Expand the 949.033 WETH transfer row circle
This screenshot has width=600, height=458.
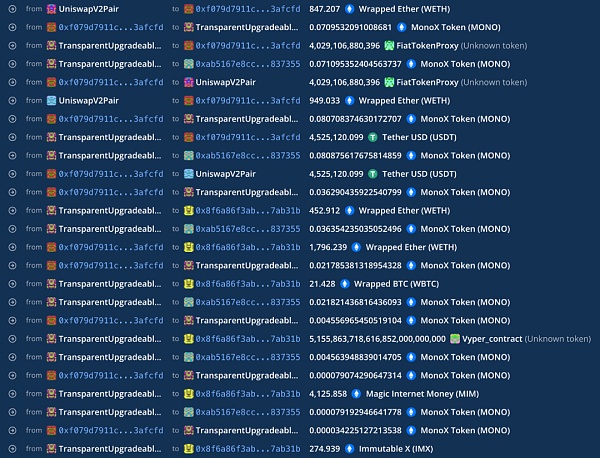pos(12,101)
